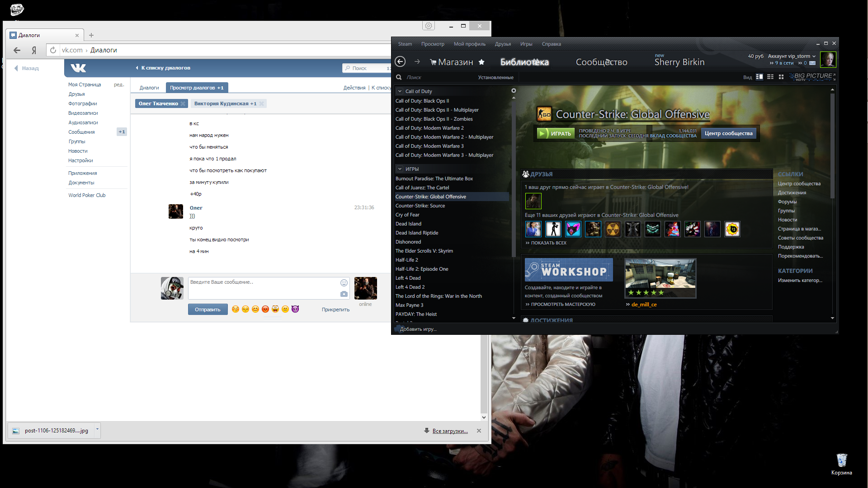Open the Recycle Bin Корзина
The image size is (868, 488).
(x=841, y=465)
